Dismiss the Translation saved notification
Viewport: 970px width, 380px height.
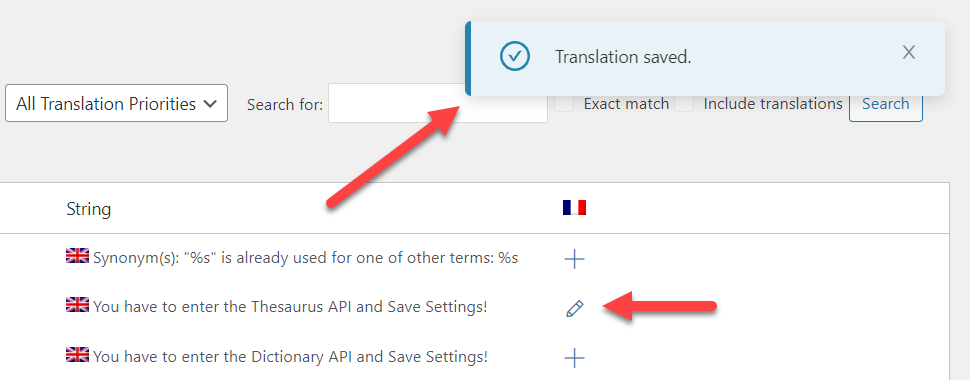click(908, 53)
